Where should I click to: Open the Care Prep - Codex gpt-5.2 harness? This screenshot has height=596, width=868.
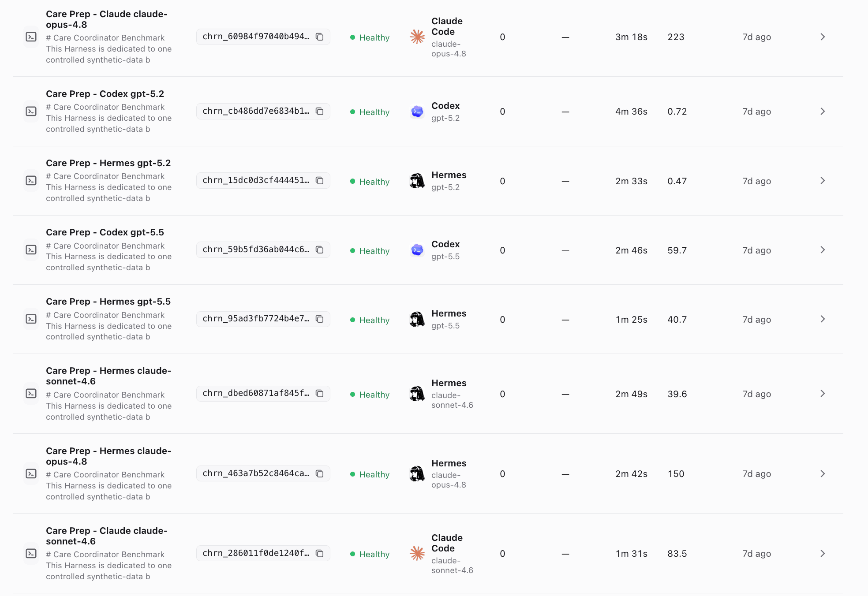(105, 94)
